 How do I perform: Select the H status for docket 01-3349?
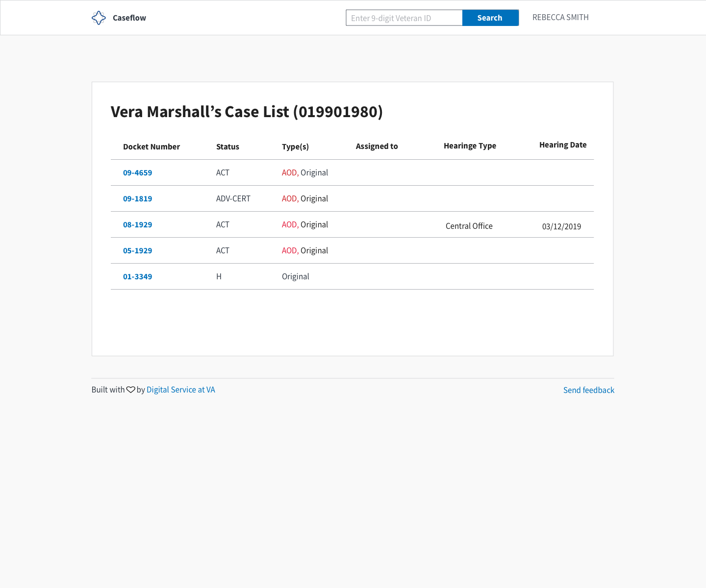pyautogui.click(x=219, y=276)
